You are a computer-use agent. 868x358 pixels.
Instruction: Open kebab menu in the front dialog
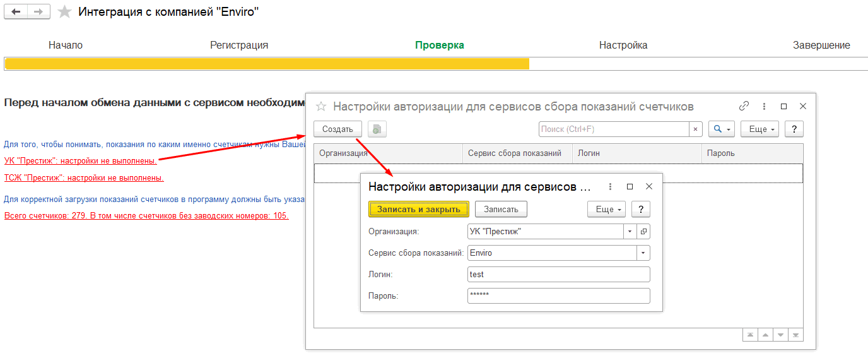(x=610, y=187)
